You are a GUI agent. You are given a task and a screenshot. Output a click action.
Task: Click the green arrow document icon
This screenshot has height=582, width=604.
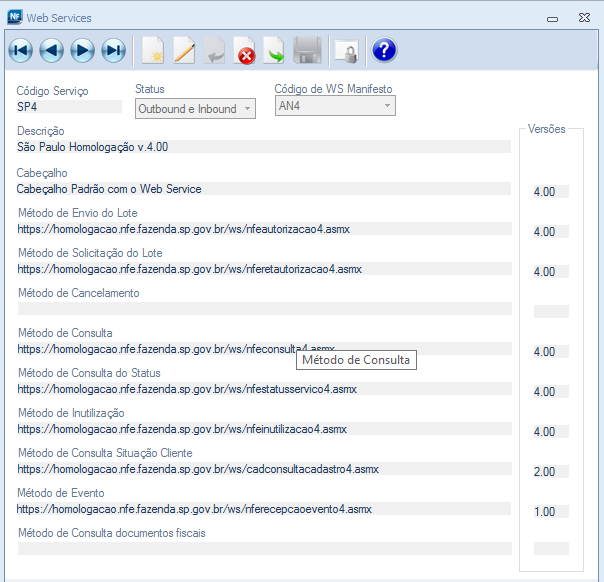point(274,50)
